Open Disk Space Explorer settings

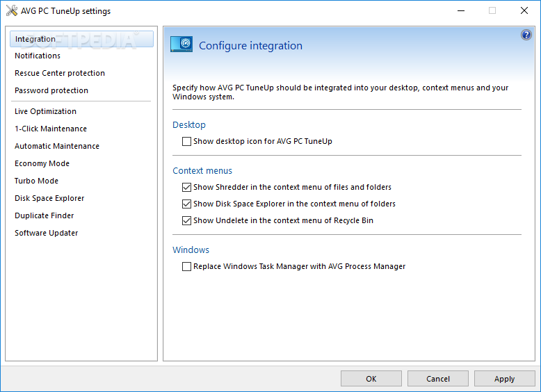pos(49,198)
